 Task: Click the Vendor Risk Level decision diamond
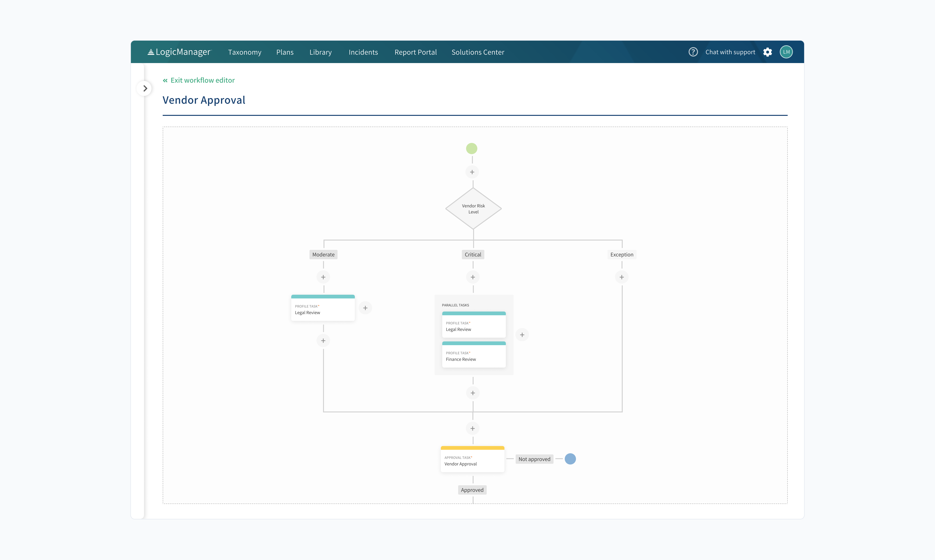[x=472, y=209]
